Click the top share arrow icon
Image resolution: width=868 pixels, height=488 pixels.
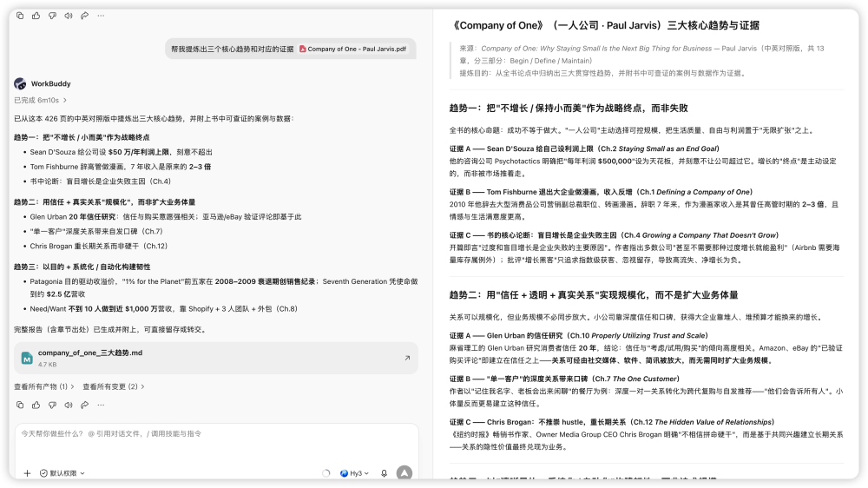click(x=84, y=16)
